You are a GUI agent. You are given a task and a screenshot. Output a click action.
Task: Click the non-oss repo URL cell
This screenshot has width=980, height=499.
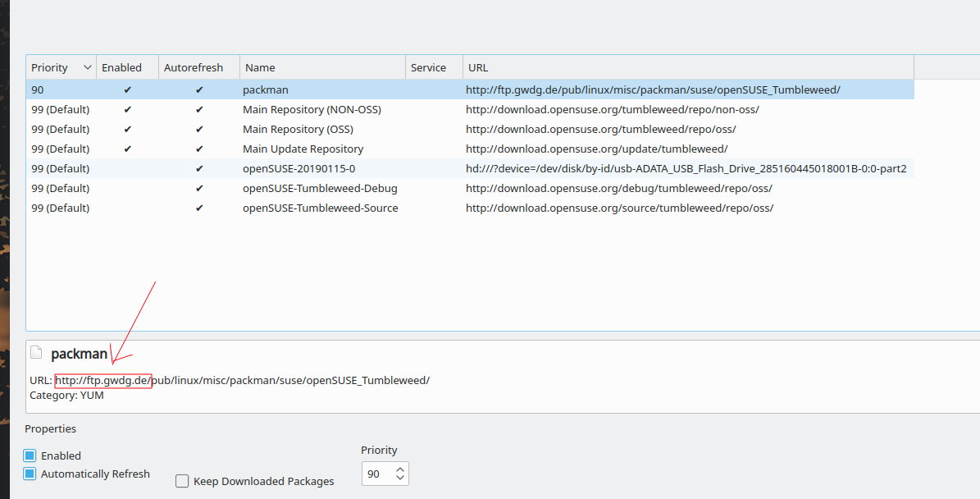coord(612,109)
